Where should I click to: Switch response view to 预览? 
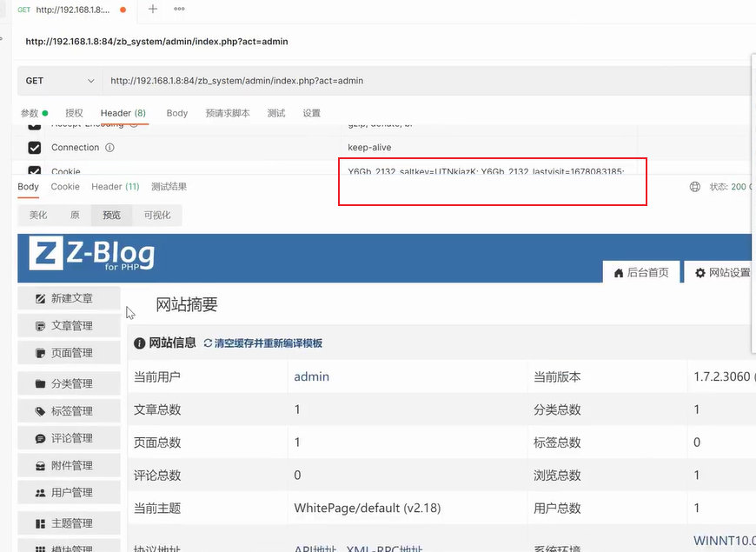(111, 216)
